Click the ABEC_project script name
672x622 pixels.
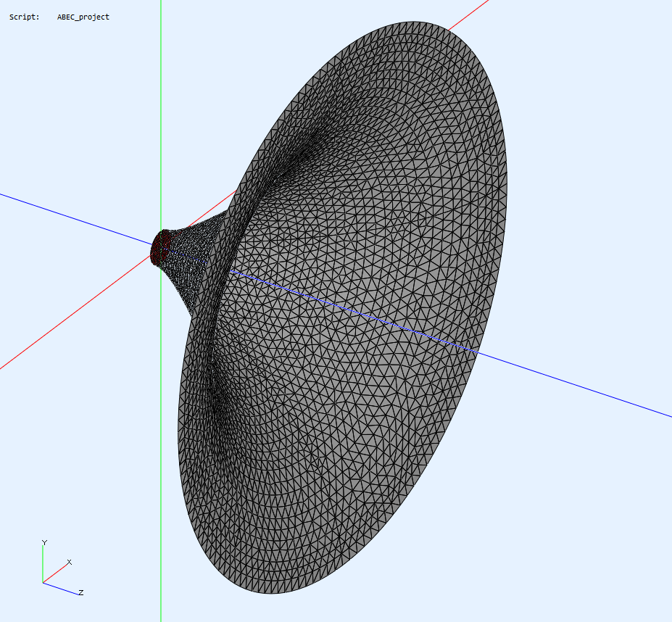click(83, 17)
